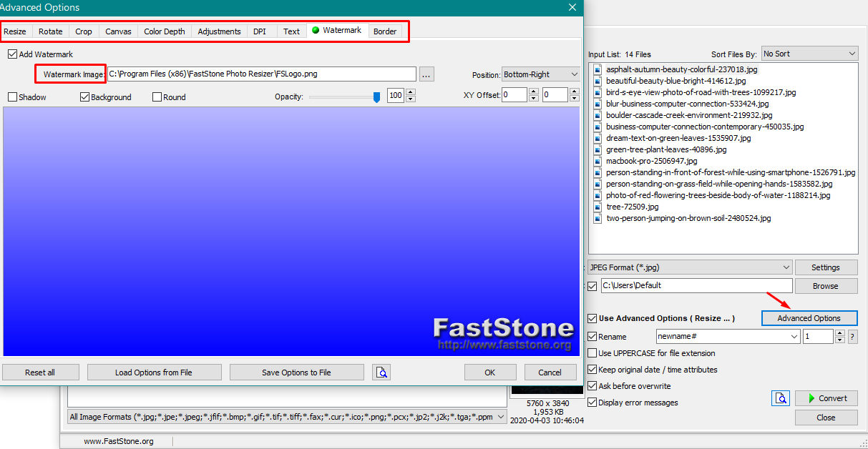The image size is (868, 449).
Task: Toggle the Background checkbox
Action: pos(84,97)
